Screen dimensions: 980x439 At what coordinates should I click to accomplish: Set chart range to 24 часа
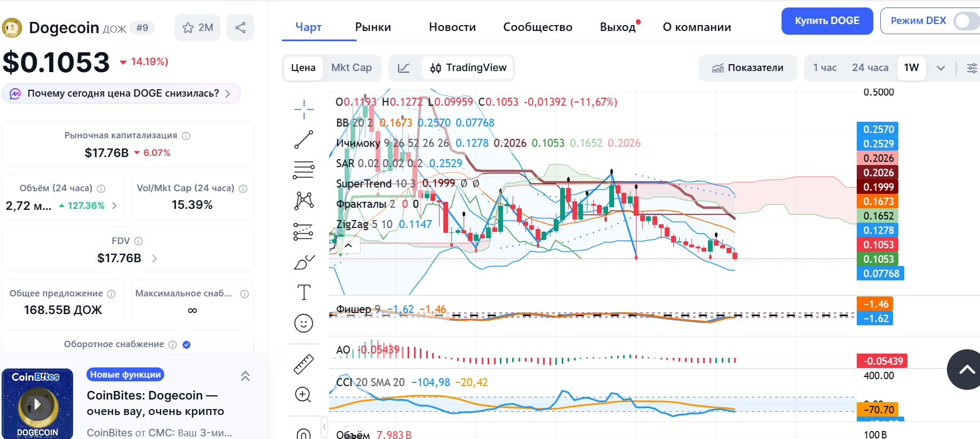870,68
